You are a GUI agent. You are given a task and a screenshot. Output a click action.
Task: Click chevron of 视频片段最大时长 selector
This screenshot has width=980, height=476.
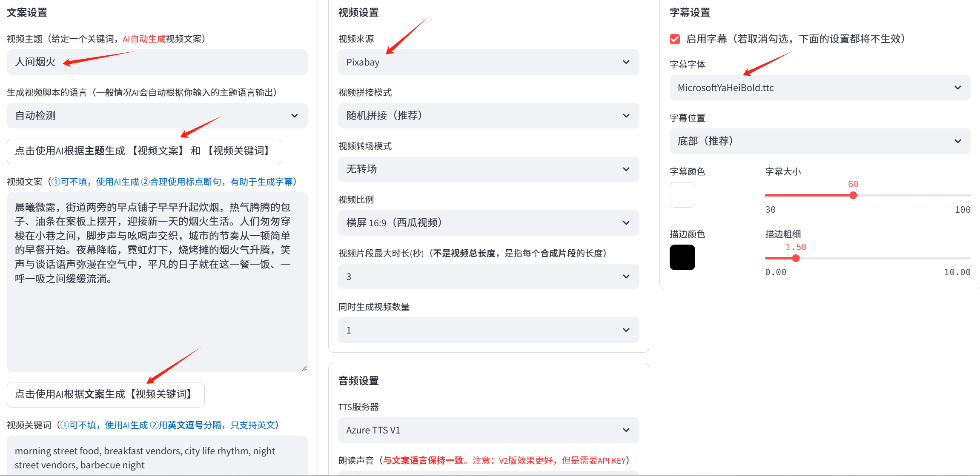click(626, 276)
